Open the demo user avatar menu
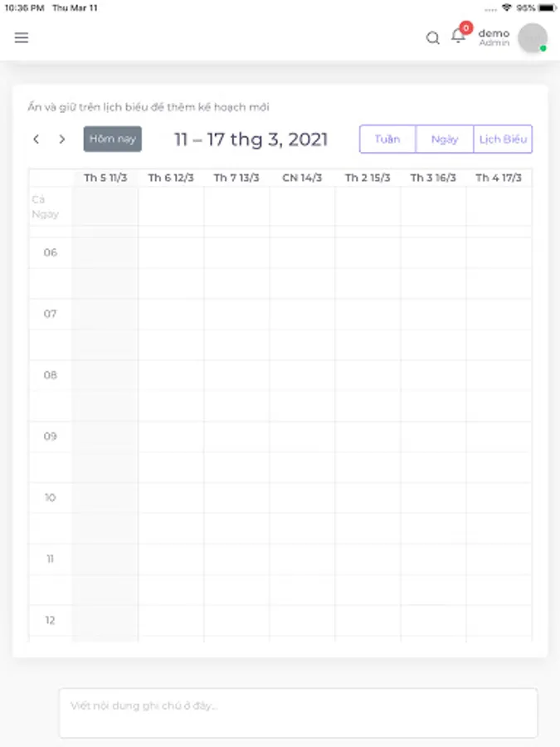Viewport: 560px width, 747px height. 532,38
